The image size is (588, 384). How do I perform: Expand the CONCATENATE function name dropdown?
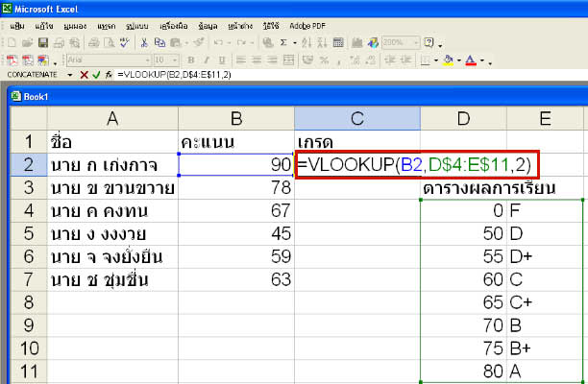[x=71, y=74]
